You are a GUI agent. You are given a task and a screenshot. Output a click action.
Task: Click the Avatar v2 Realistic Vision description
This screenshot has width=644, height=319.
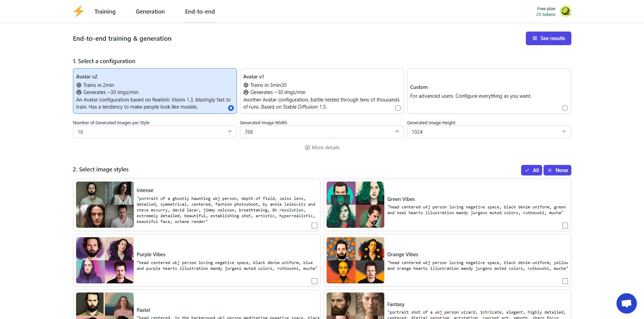click(x=153, y=103)
